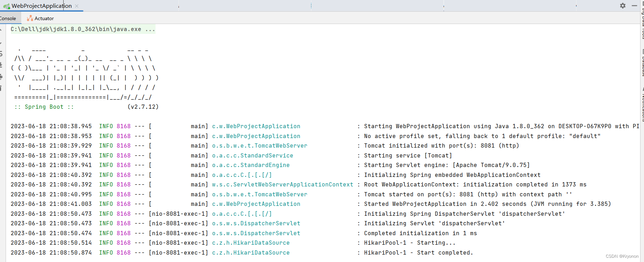Click 'HikariPool-1 - Start completed.' message
The height and width of the screenshot is (262, 644).
click(419, 252)
